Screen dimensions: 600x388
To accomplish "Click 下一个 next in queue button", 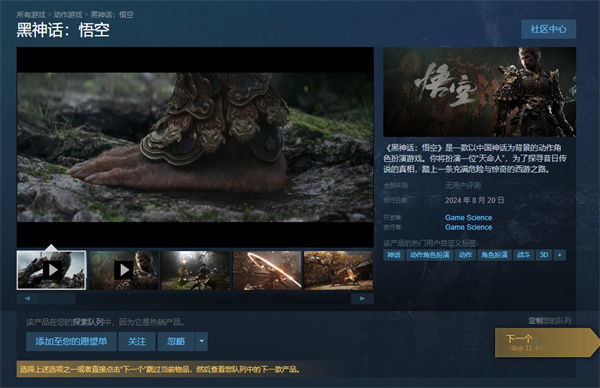I will (546, 342).
